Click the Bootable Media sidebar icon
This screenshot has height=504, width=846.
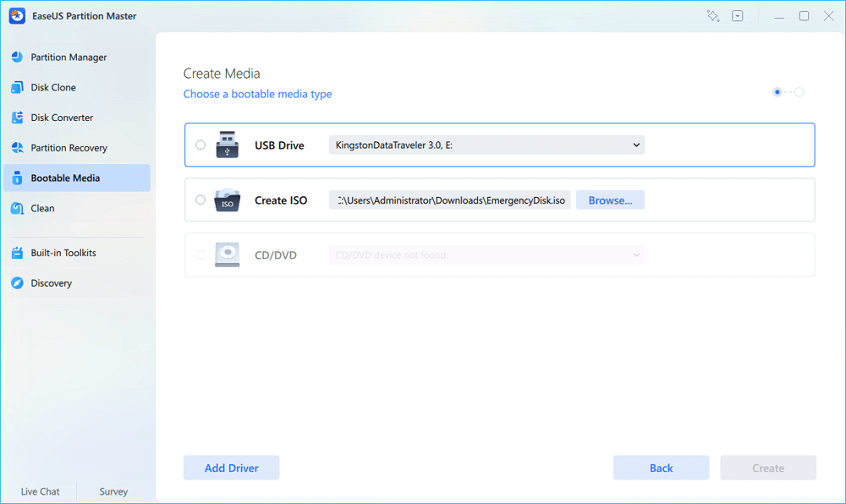pos(17,178)
